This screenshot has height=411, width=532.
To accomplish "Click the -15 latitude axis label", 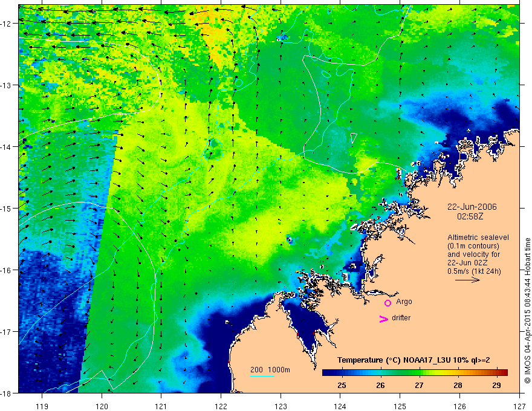I will (6, 209).
